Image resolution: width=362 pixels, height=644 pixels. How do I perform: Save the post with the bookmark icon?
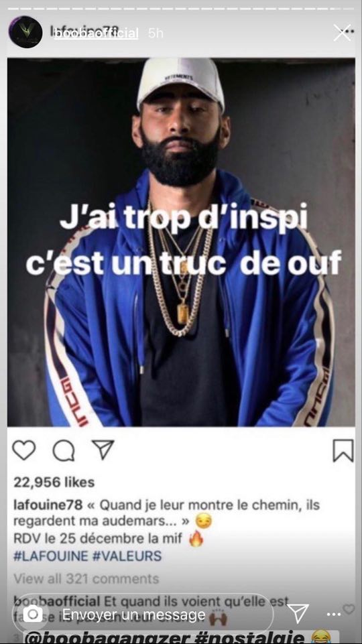point(343,450)
